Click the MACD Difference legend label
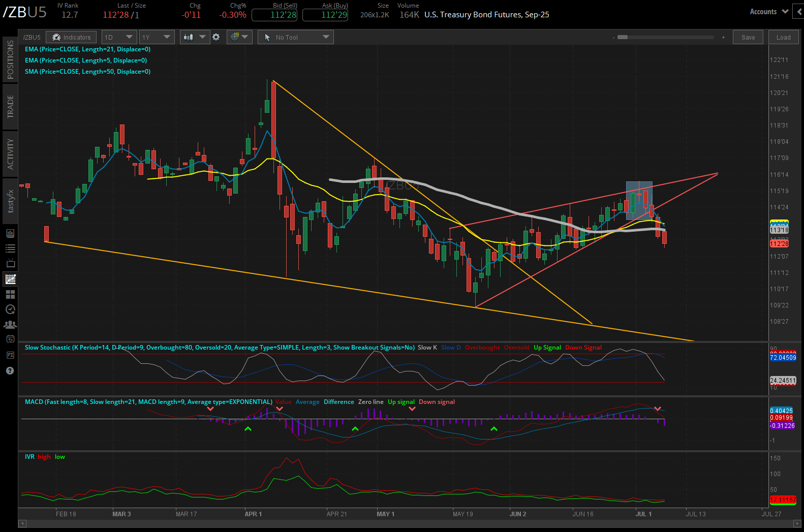Screen dimensions: 804x532 pyautogui.click(x=339, y=402)
